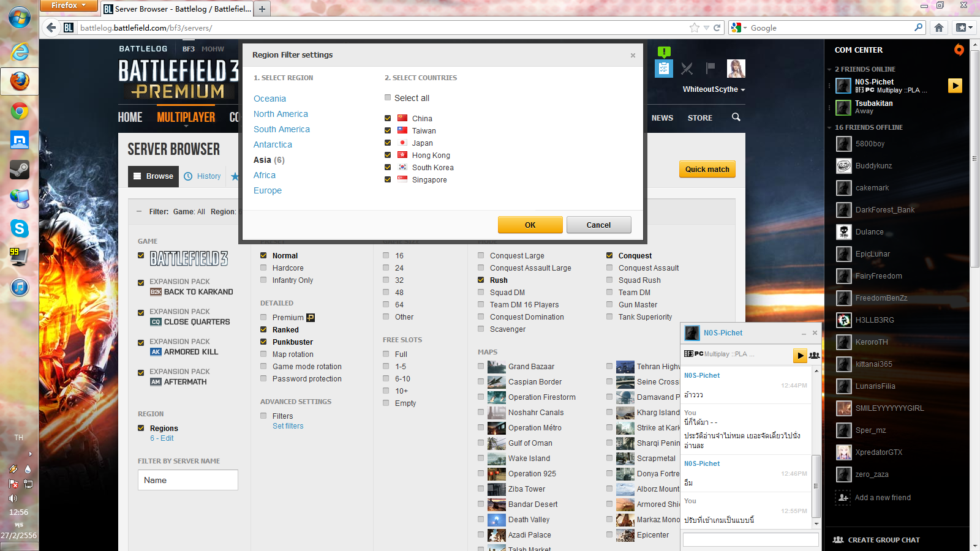Uncheck the China country checkbox
The image size is (980, 551).
pos(388,118)
